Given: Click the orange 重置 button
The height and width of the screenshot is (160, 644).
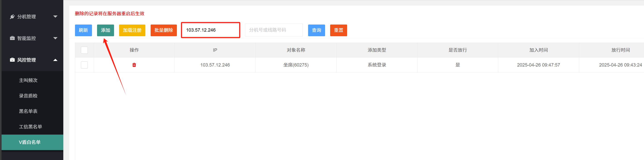Looking at the screenshot, I should (338, 30).
